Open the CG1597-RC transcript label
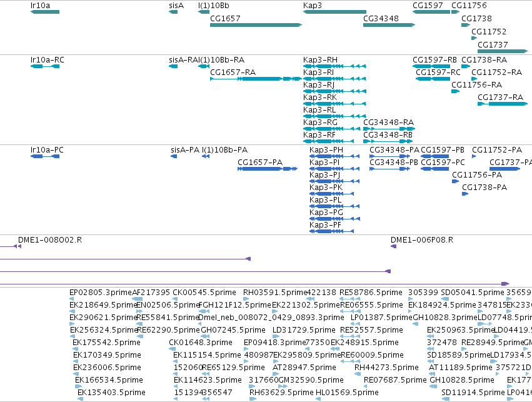Viewport: 532px width, 402px height. [x=438, y=73]
